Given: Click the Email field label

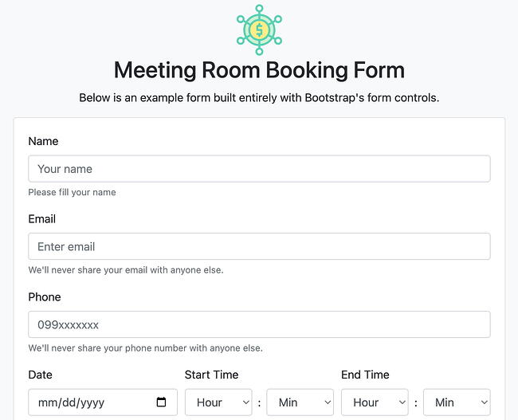Looking at the screenshot, I should [42, 218].
